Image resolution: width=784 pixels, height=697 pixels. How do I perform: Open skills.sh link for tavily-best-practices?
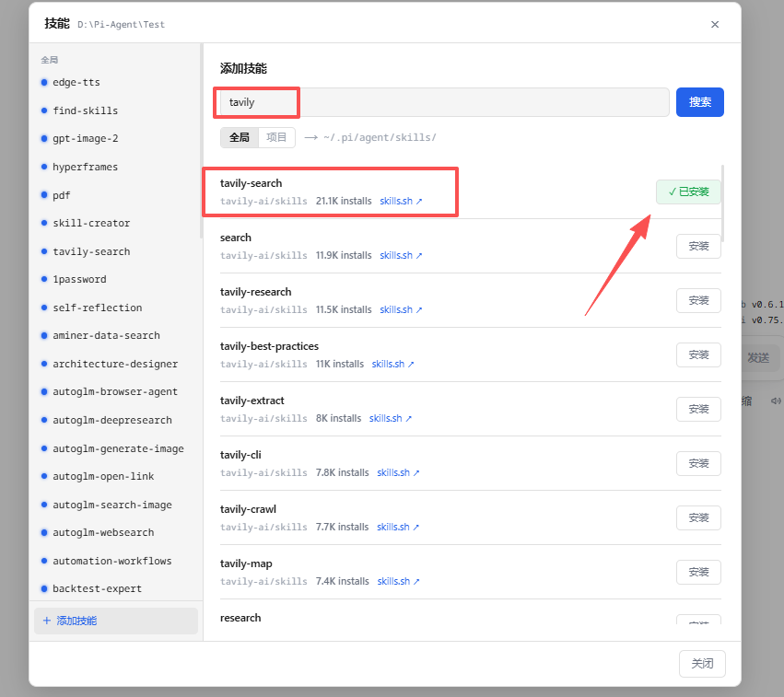pos(392,365)
